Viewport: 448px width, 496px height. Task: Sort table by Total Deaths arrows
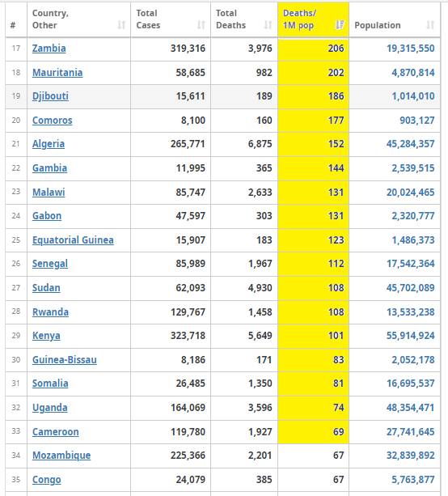tap(268, 25)
